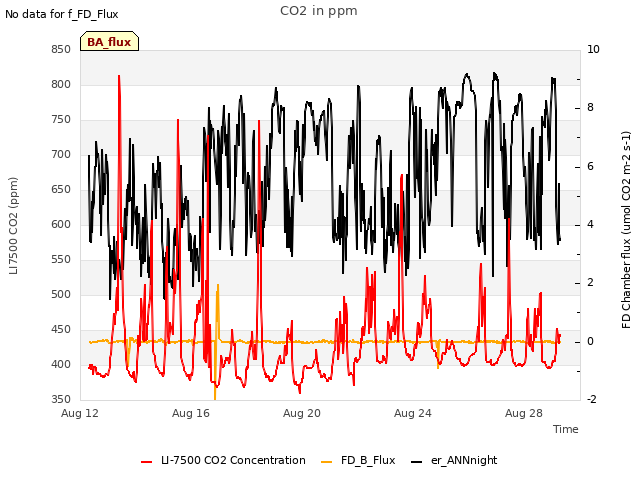The width and height of the screenshot is (640, 480).
Task: Click the black er_ANNnight legend marker
Action: click(x=416, y=462)
